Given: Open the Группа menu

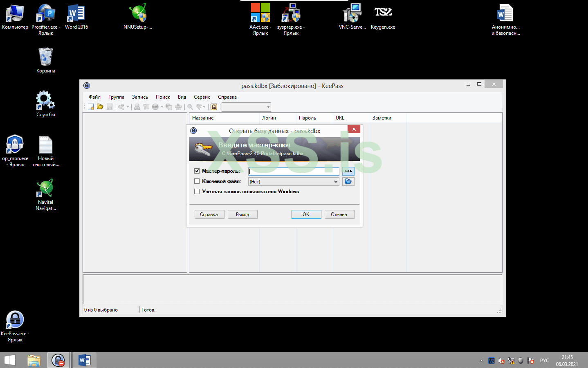Looking at the screenshot, I should pos(116,97).
